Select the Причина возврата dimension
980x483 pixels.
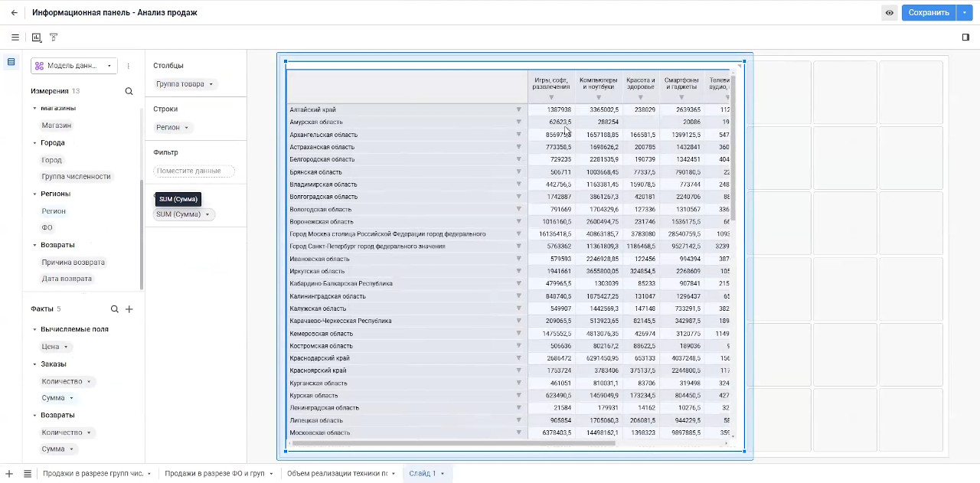click(73, 263)
